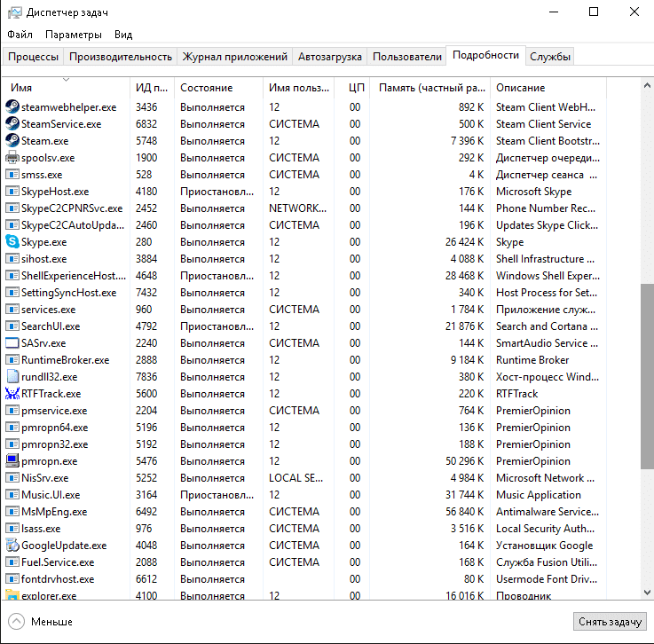Switch to the Автозагрузка tab
Viewport: 654px width, 644px height.
329,57
